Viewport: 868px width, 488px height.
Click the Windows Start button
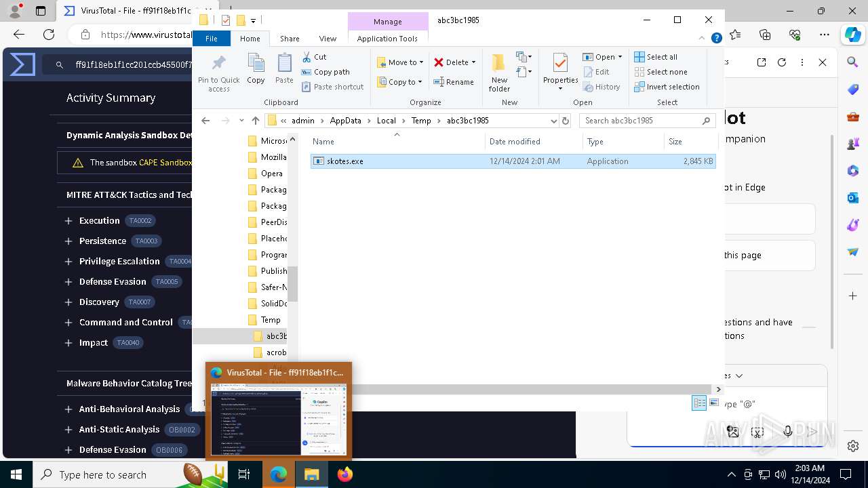(x=16, y=474)
